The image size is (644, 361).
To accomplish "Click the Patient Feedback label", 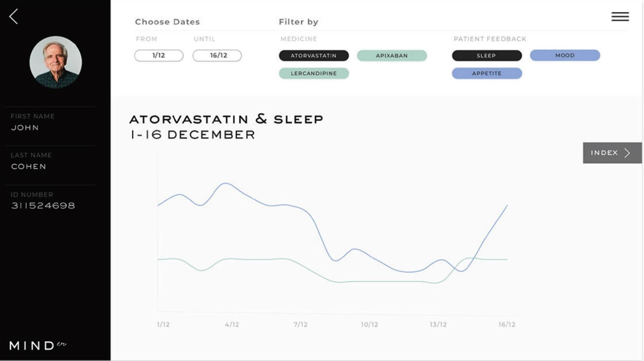I will click(x=490, y=39).
